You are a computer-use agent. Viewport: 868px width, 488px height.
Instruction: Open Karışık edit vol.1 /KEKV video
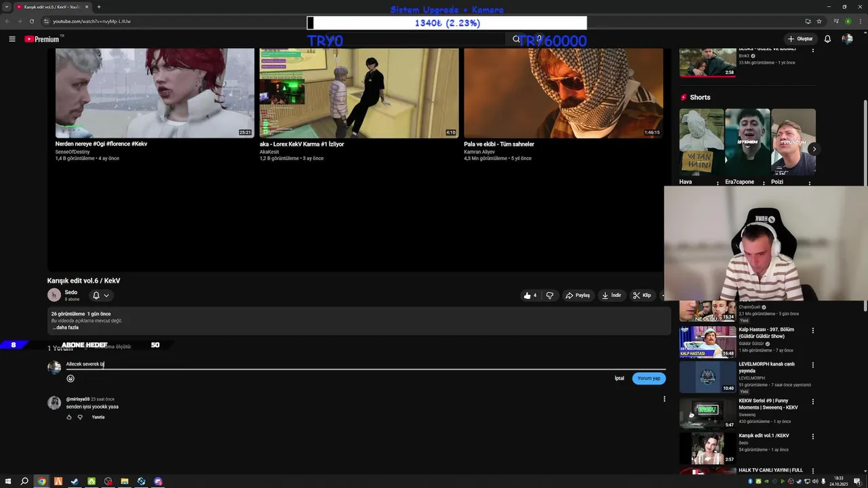708,448
